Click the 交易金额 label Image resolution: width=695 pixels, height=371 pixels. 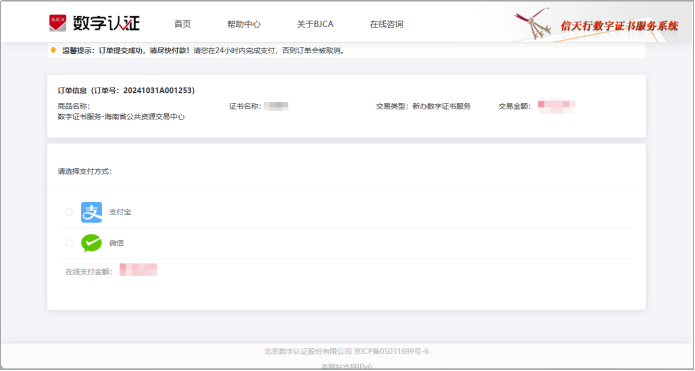tap(515, 106)
